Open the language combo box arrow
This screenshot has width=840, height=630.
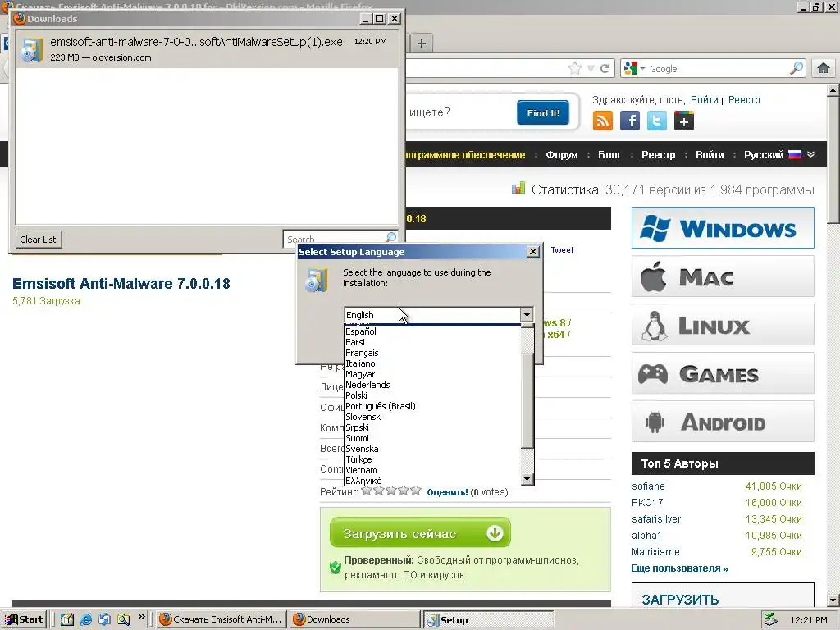pos(527,315)
